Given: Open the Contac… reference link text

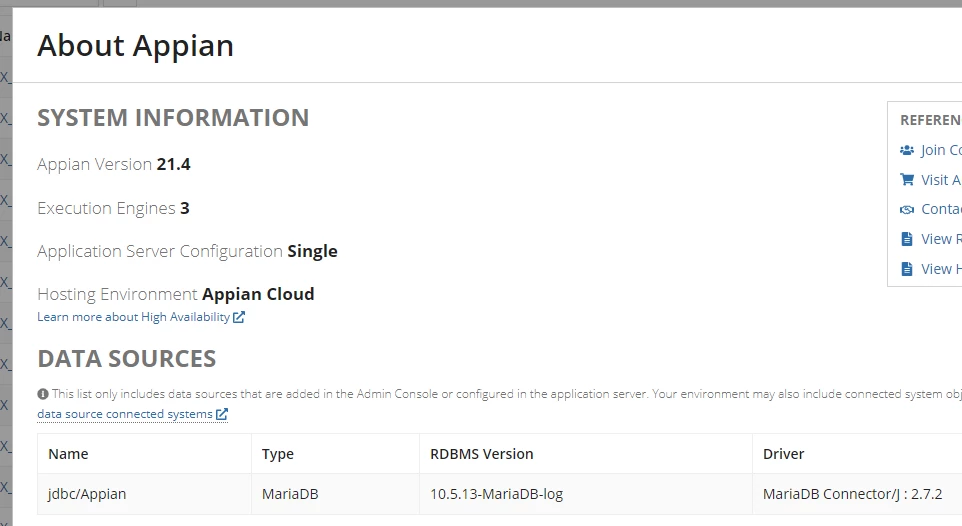Looking at the screenshot, I should pyautogui.click(x=941, y=209).
